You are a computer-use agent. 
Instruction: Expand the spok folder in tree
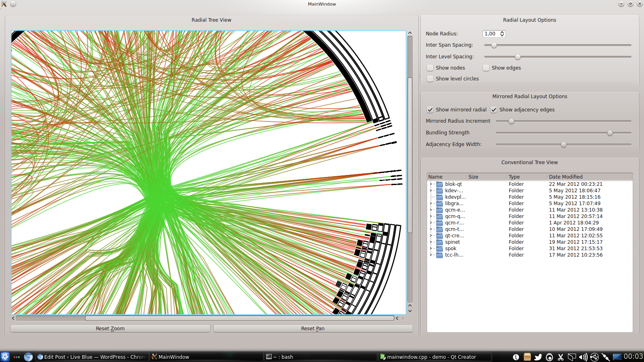pyautogui.click(x=431, y=249)
